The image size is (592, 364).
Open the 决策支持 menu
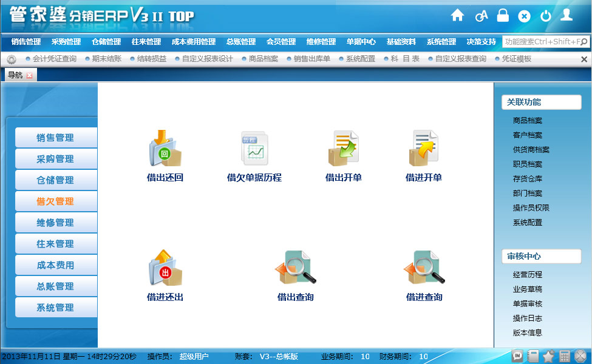[x=481, y=42]
